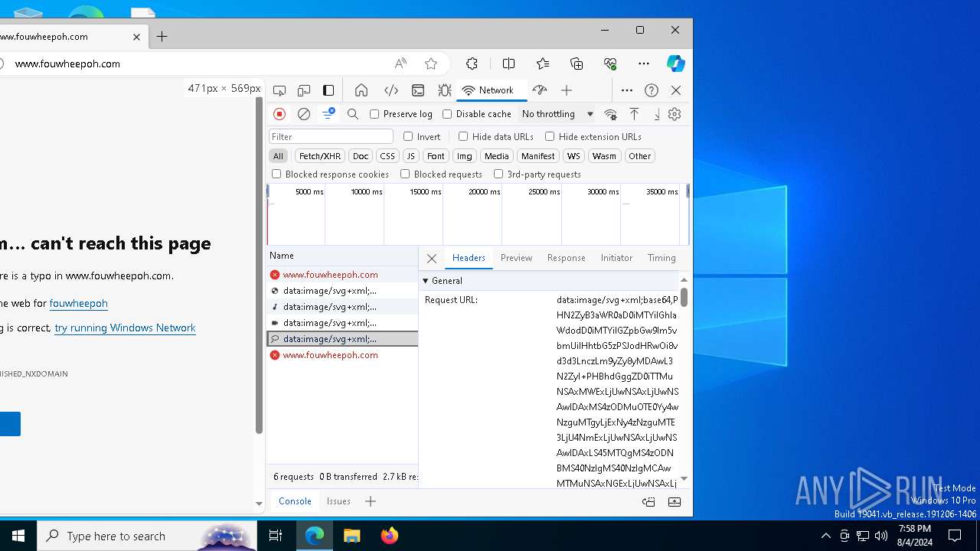Open network search magnifier

[353, 114]
